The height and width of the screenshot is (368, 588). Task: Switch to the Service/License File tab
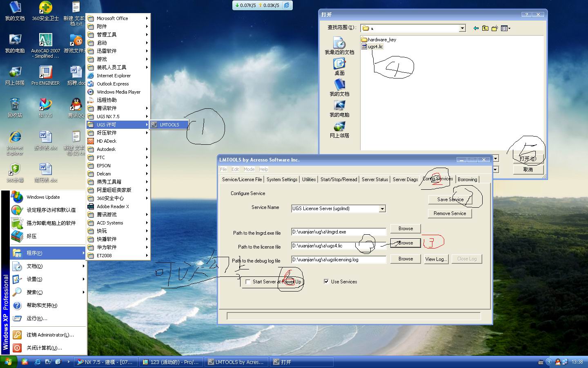pyautogui.click(x=242, y=180)
